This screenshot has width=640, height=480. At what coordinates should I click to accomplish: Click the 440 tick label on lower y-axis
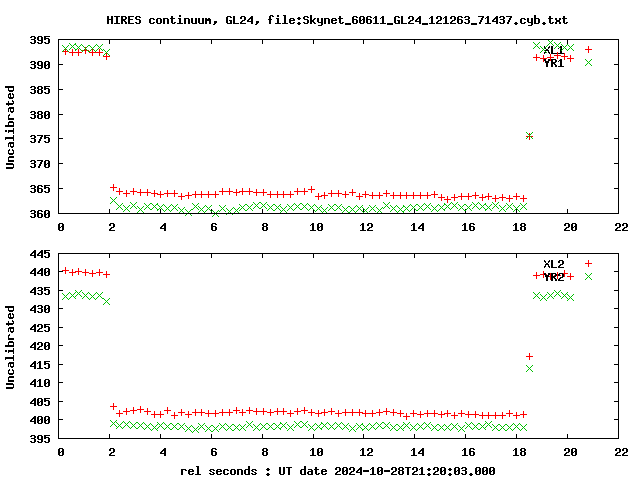coord(40,272)
